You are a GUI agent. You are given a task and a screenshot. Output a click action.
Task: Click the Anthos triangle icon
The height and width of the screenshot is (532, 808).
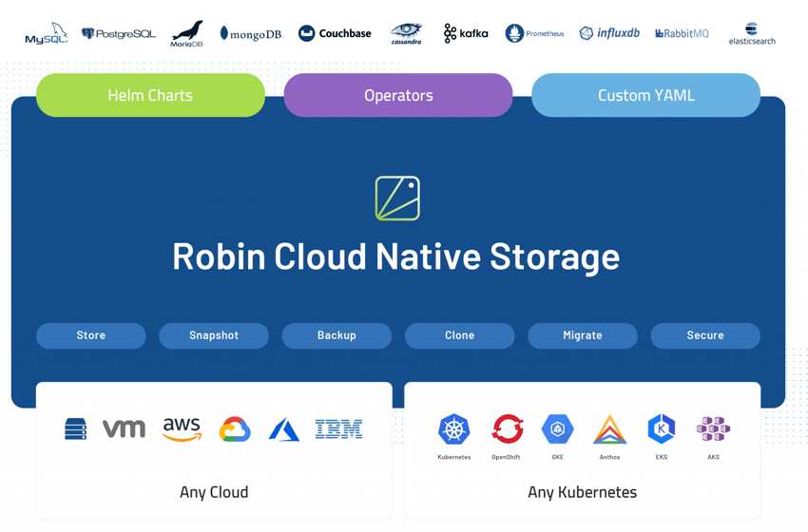tap(609, 429)
